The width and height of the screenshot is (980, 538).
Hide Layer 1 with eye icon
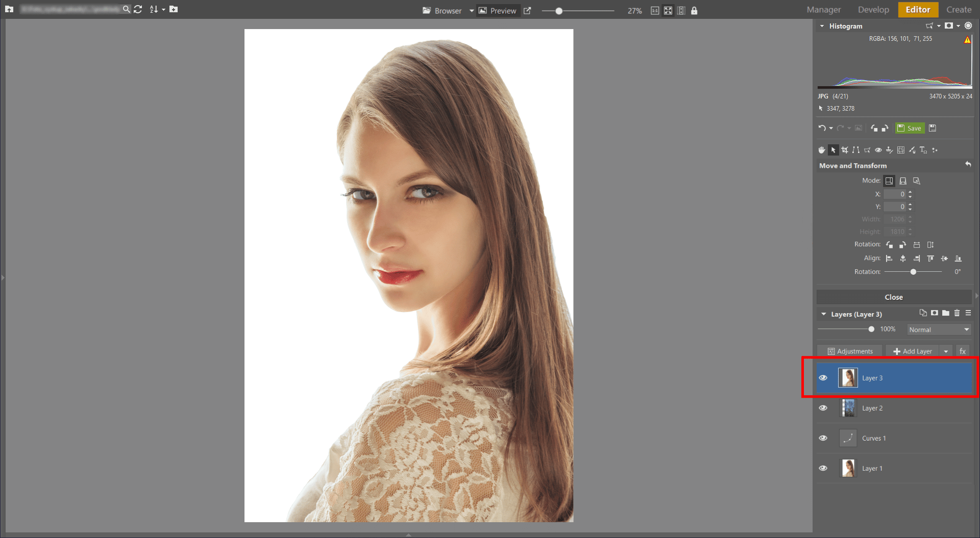point(823,468)
